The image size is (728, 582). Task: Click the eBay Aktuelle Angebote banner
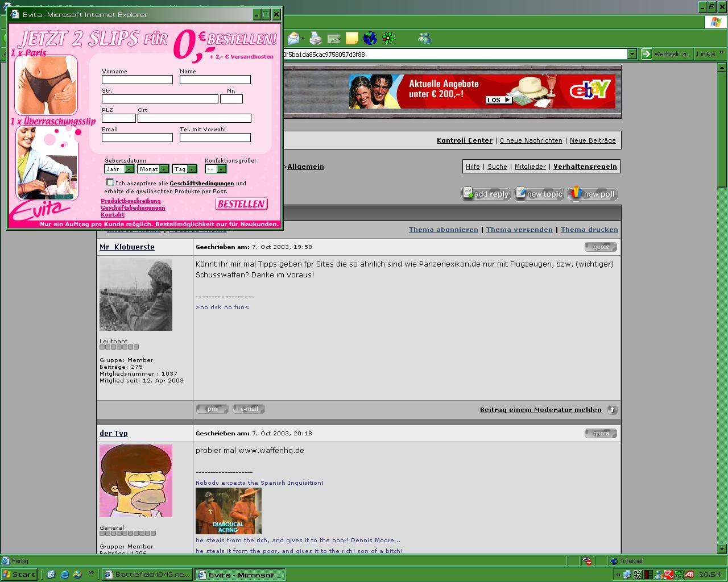(482, 92)
